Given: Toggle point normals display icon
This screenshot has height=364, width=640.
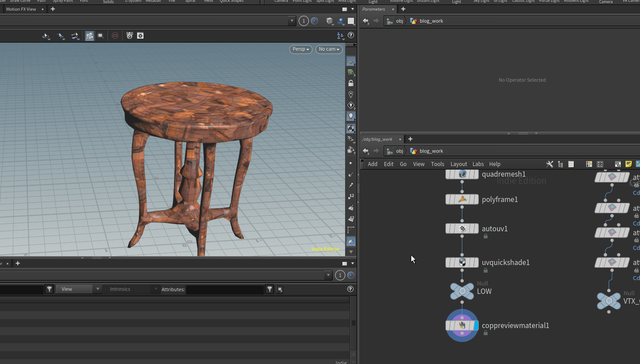Looking at the screenshot, I should point(351,174).
